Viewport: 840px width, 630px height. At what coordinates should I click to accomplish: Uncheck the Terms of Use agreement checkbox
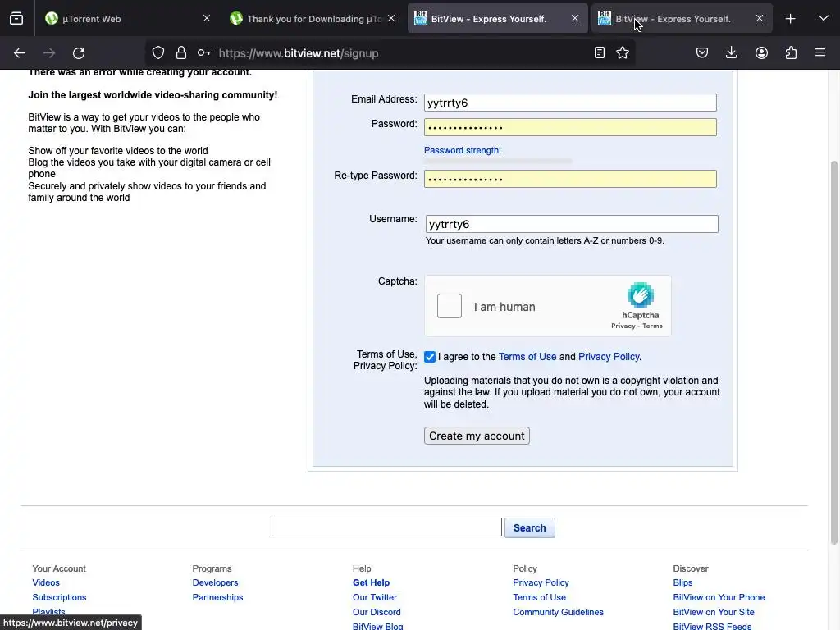tap(430, 357)
